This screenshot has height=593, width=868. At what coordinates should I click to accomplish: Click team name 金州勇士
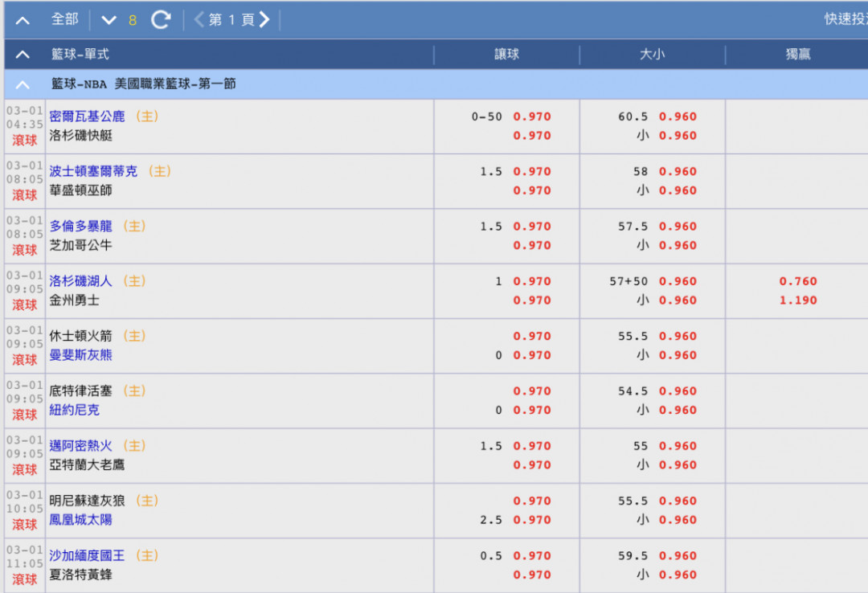(74, 300)
